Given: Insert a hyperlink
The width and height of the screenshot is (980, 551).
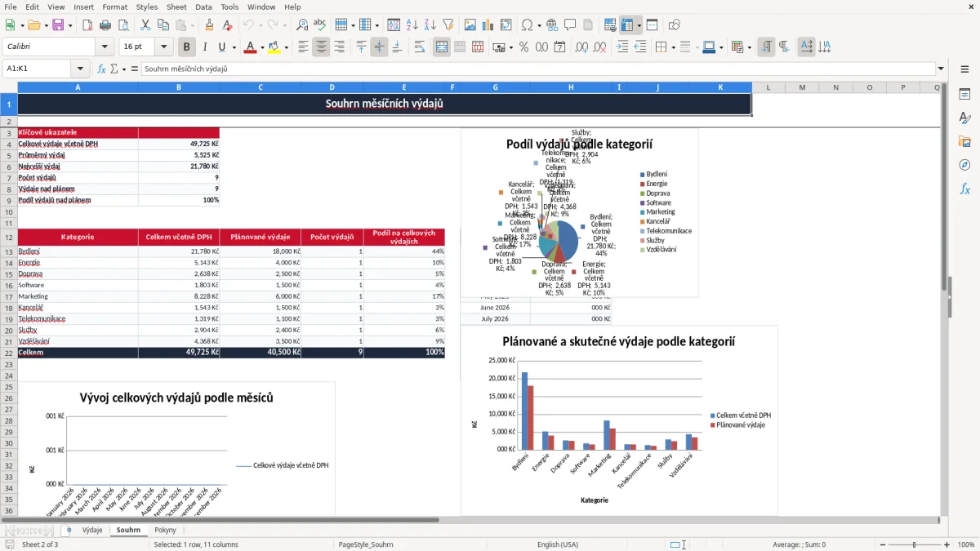Looking at the screenshot, I should click(x=552, y=25).
